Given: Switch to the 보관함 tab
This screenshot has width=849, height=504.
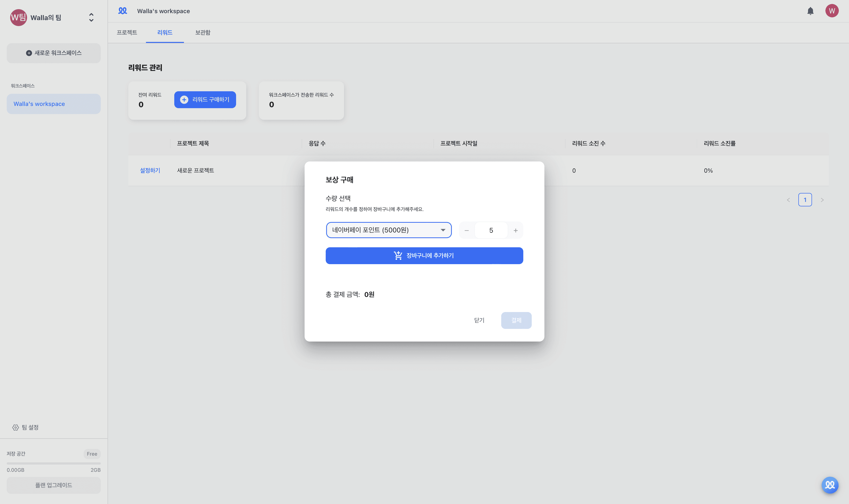Looking at the screenshot, I should click(x=203, y=32).
